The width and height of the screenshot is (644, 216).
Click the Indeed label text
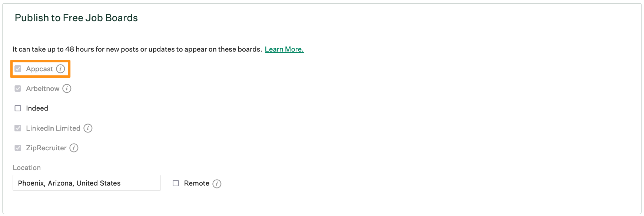[37, 108]
